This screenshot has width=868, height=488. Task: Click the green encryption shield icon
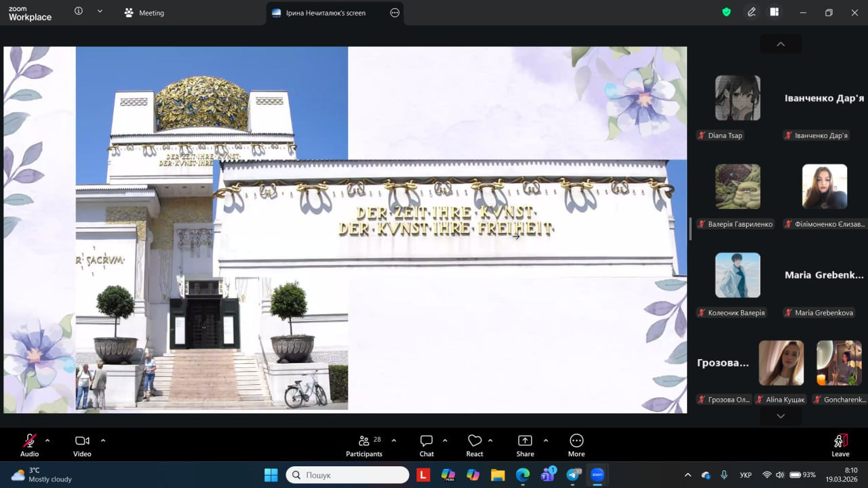[x=726, y=12]
